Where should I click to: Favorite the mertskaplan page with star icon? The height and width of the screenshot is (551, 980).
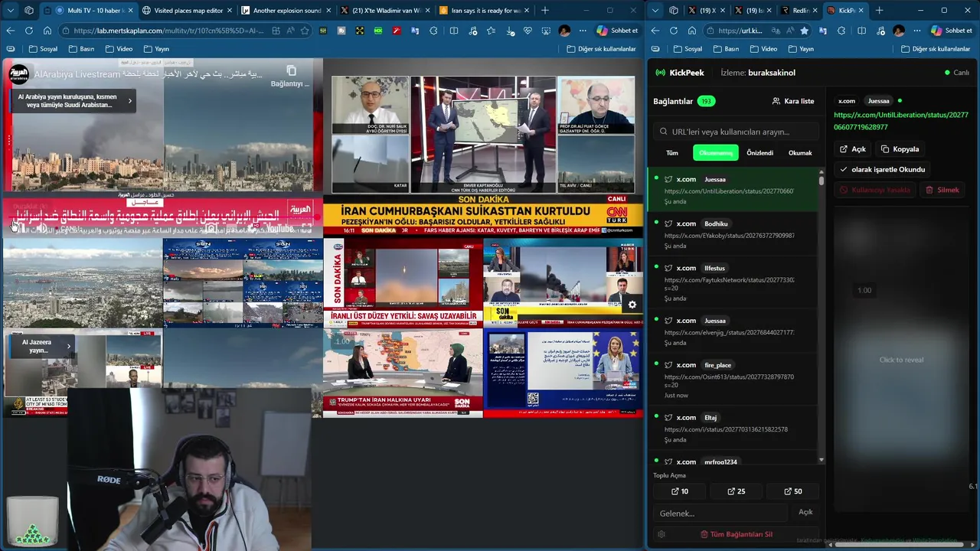(305, 31)
